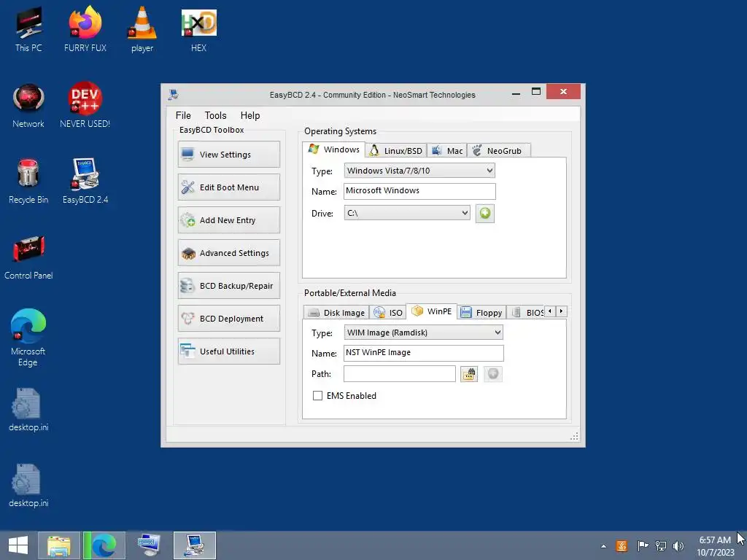Expand the WIM Image (Ramdisk) Type dropdown
Viewport: 747px width, 560px height.
pyautogui.click(x=424, y=332)
